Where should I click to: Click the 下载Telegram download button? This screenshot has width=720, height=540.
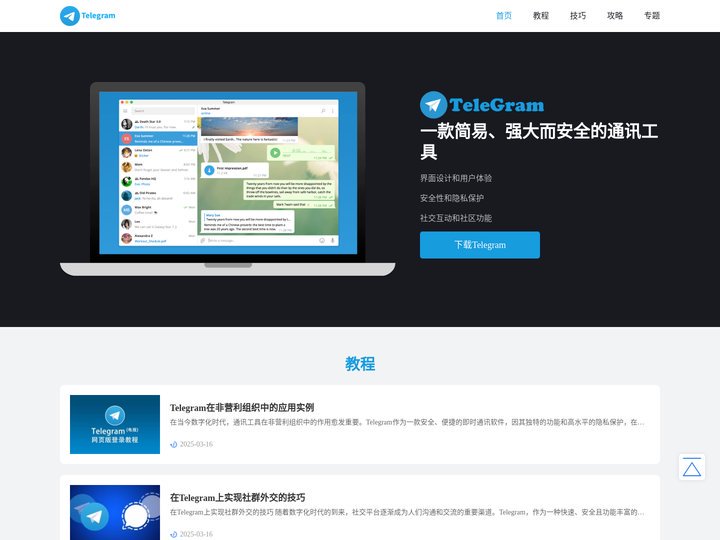coord(480,245)
